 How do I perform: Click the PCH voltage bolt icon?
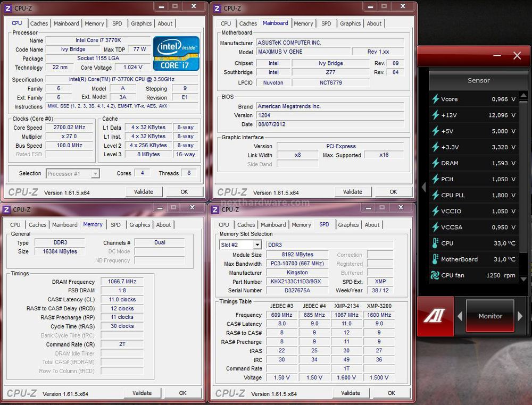(x=435, y=179)
